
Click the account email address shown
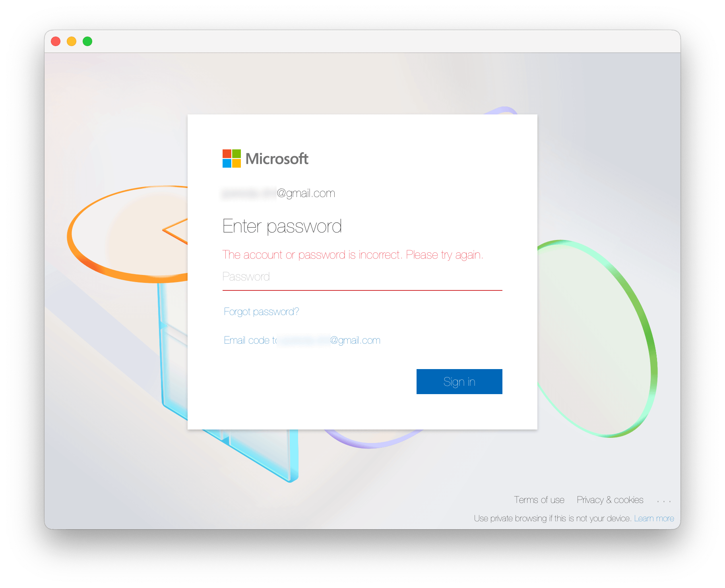pos(278,193)
